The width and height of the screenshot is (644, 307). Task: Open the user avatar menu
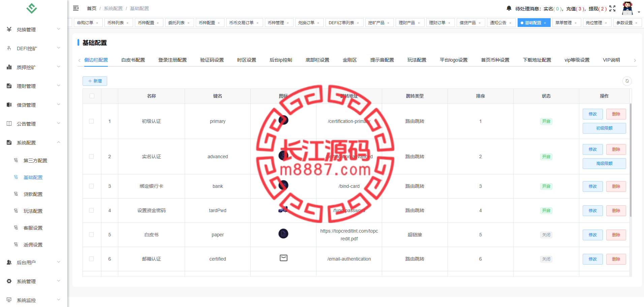tap(627, 8)
